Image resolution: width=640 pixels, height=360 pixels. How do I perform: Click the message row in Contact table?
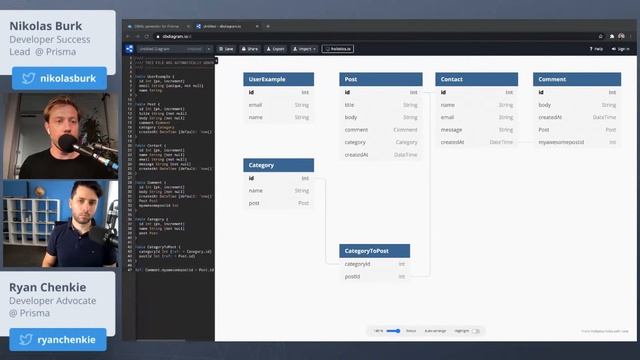pos(477,130)
